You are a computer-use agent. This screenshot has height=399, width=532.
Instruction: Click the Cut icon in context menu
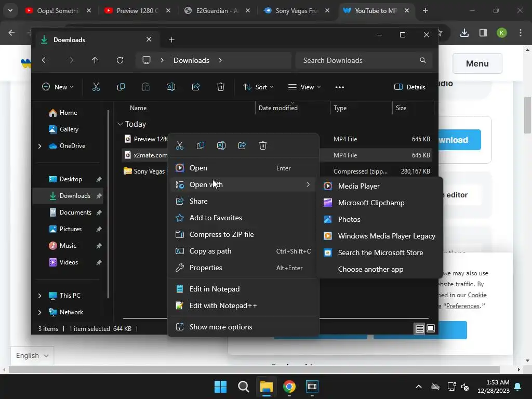(x=180, y=146)
